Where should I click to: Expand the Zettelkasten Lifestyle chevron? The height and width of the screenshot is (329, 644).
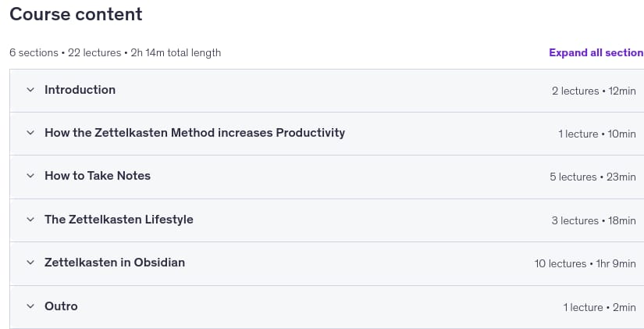pyautogui.click(x=30, y=220)
